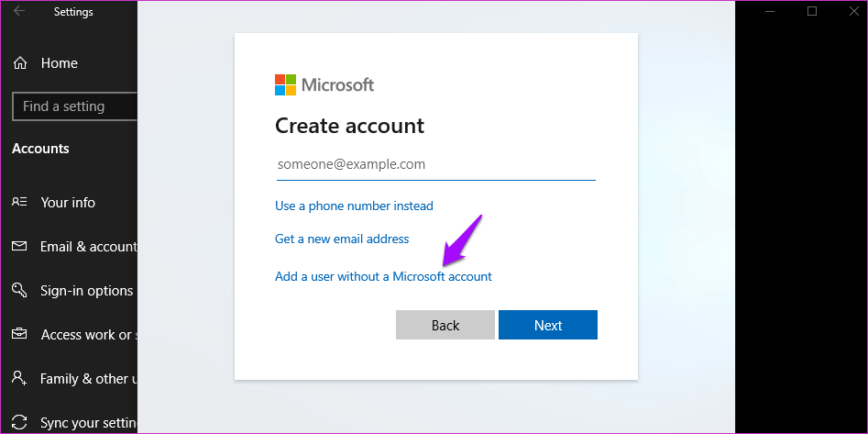Open the Home icon in the sidebar

pos(20,63)
